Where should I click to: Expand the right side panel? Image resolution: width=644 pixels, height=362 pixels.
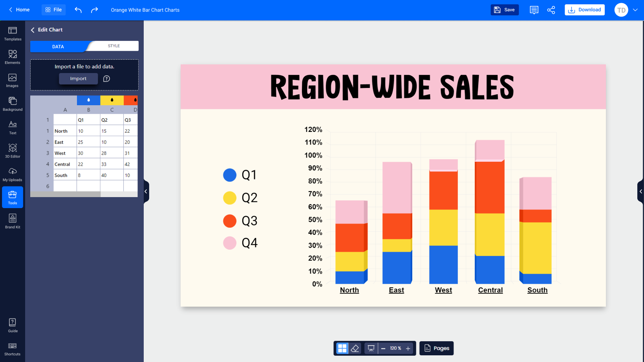point(640,192)
